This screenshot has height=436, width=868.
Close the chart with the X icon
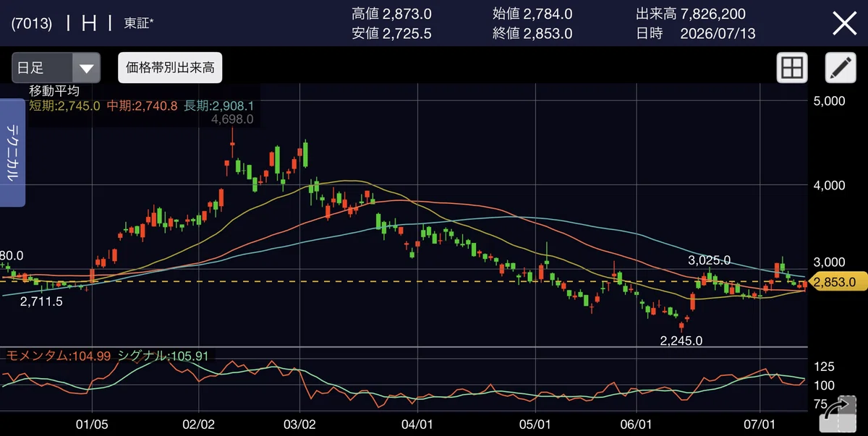click(844, 23)
